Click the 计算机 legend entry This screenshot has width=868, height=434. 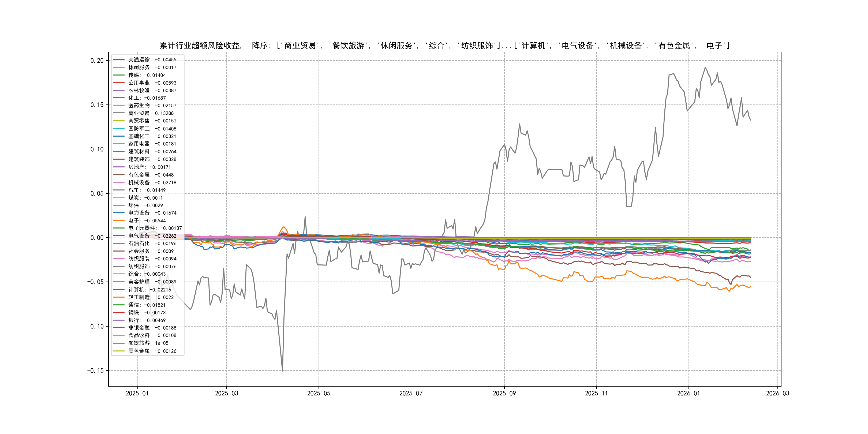tap(149, 290)
